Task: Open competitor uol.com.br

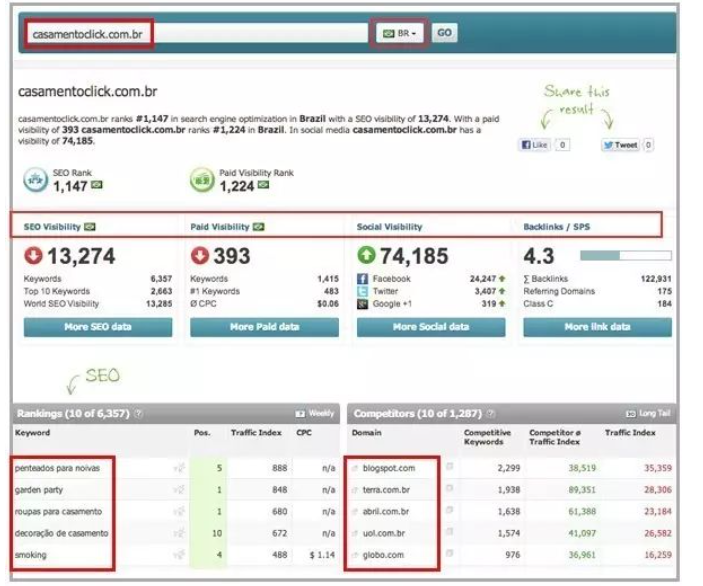Action: click(x=384, y=533)
